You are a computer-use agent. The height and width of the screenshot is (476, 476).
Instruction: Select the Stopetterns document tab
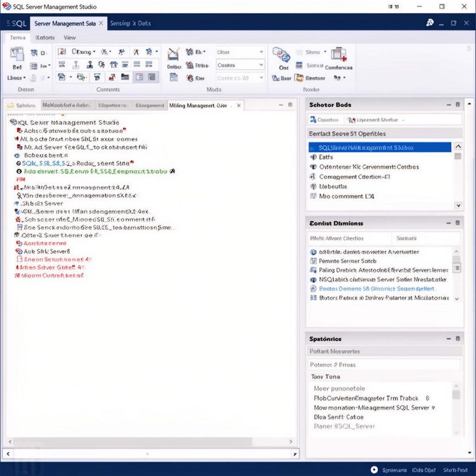click(x=112, y=106)
